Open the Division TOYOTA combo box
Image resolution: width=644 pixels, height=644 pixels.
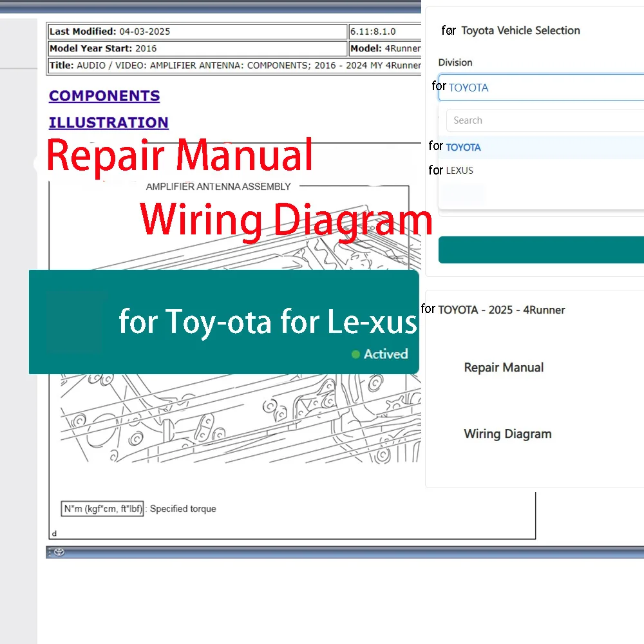tap(541, 88)
